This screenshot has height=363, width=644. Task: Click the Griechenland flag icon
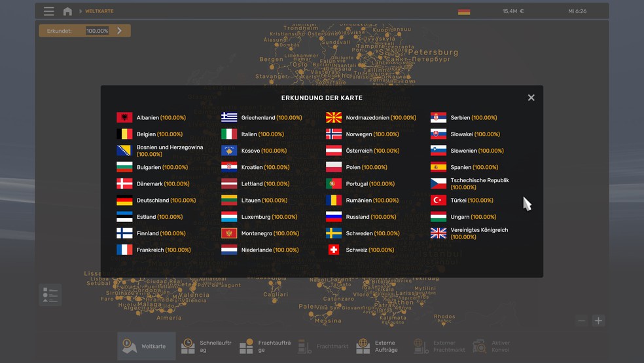tap(229, 117)
